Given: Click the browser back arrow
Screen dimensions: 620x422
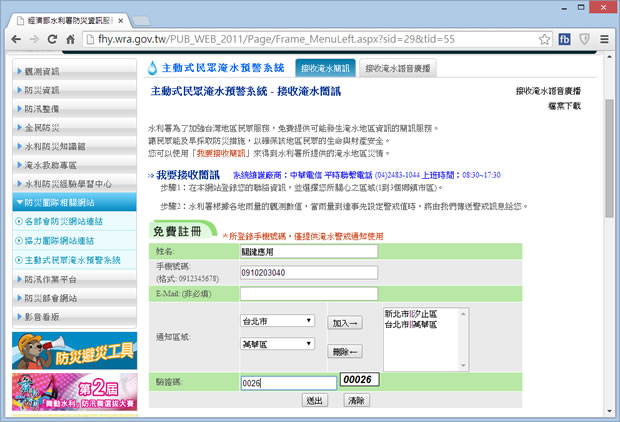Looking at the screenshot, I should [17, 39].
